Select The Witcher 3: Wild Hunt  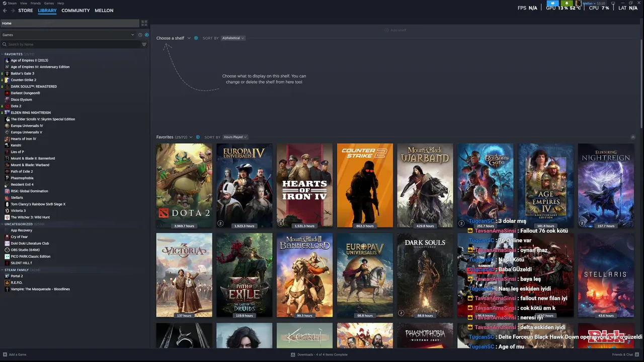coord(30,217)
